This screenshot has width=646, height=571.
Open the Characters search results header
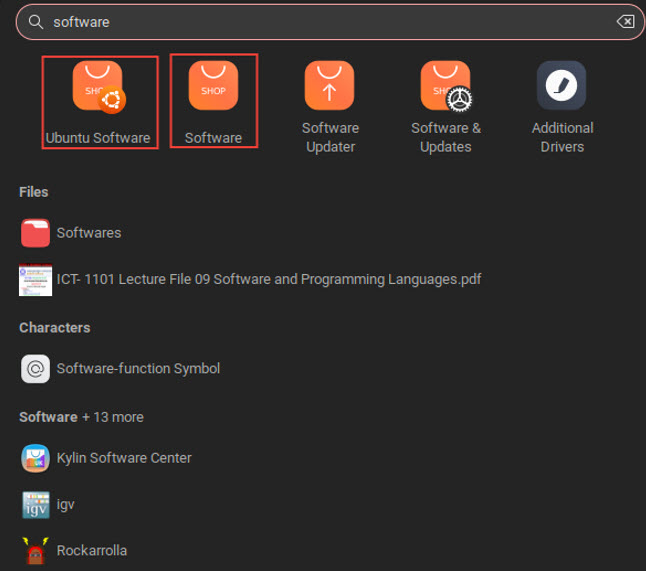tap(55, 328)
